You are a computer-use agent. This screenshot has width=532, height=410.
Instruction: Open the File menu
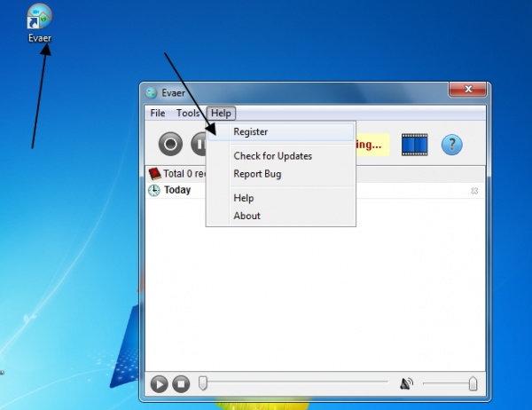tap(158, 113)
